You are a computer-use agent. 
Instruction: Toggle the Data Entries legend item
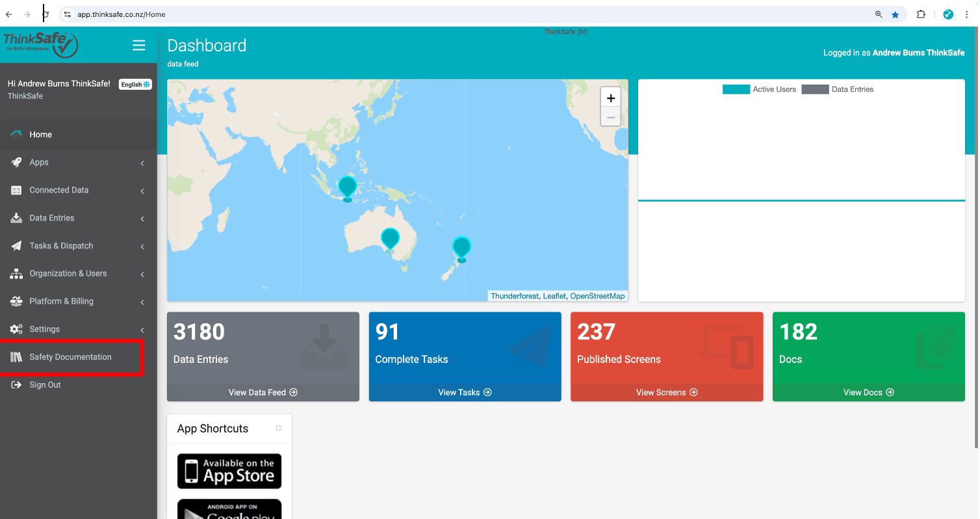tap(838, 89)
